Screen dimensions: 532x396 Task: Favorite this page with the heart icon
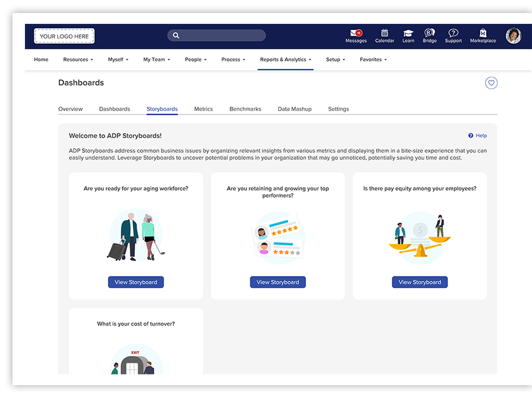pyautogui.click(x=491, y=83)
